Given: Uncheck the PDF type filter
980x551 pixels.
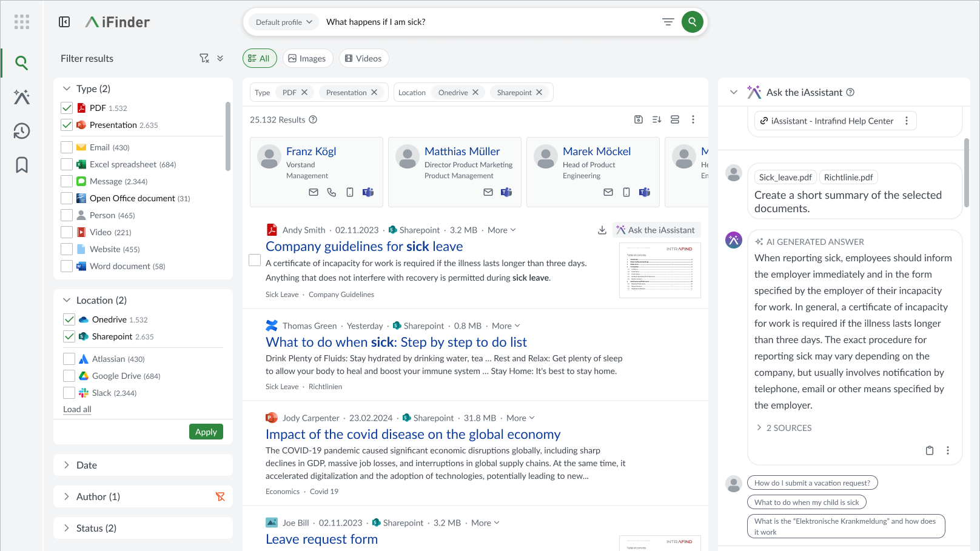Looking at the screenshot, I should (x=67, y=108).
